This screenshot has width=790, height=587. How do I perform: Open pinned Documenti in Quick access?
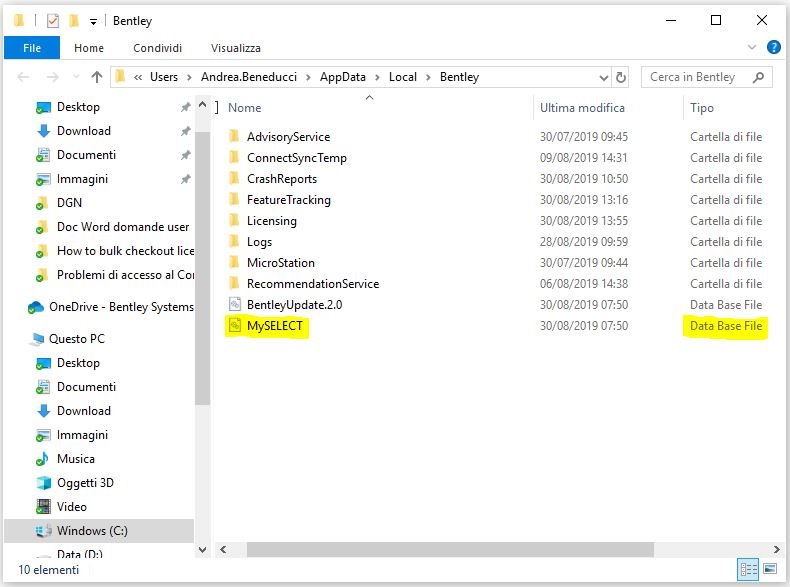coord(86,155)
